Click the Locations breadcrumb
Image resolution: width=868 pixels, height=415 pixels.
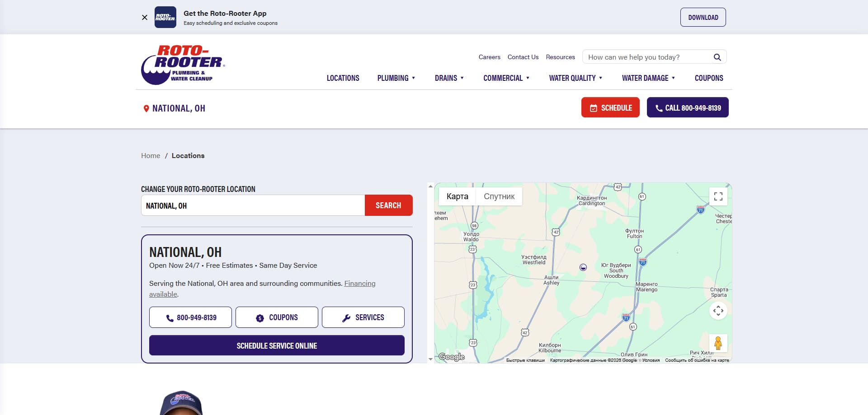(x=188, y=156)
